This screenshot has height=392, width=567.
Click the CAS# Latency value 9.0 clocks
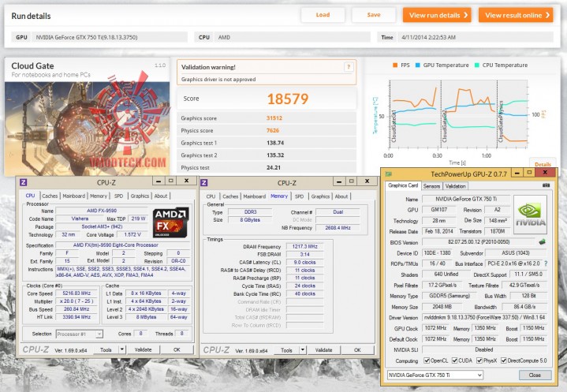[x=305, y=262]
